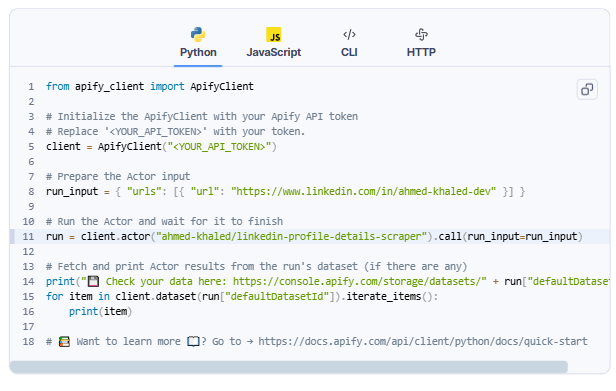Click the "# Initialize the ApifyClient" comment on line 3
This screenshot has height=391, width=616.
point(202,117)
